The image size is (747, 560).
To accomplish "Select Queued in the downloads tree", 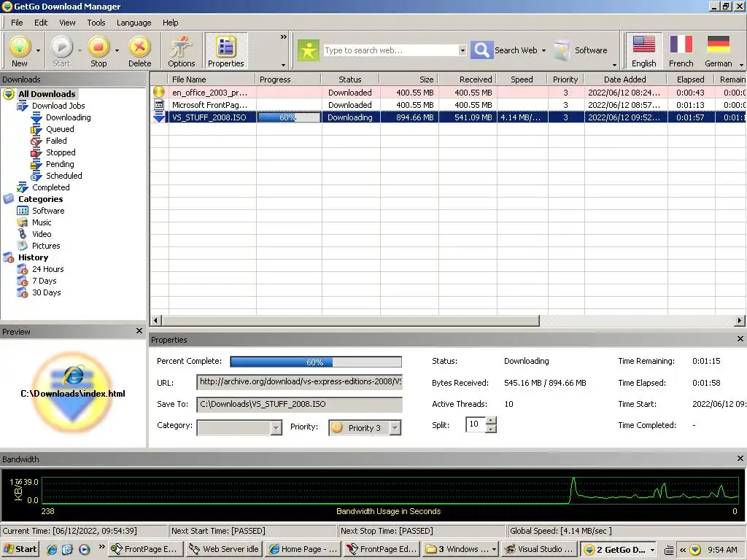I will (60, 129).
